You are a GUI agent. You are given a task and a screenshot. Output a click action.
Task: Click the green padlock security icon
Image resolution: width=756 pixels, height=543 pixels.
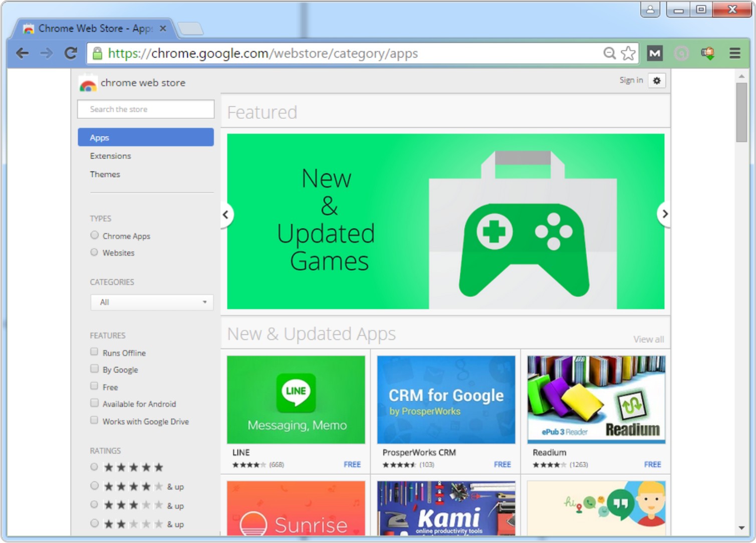coord(98,53)
